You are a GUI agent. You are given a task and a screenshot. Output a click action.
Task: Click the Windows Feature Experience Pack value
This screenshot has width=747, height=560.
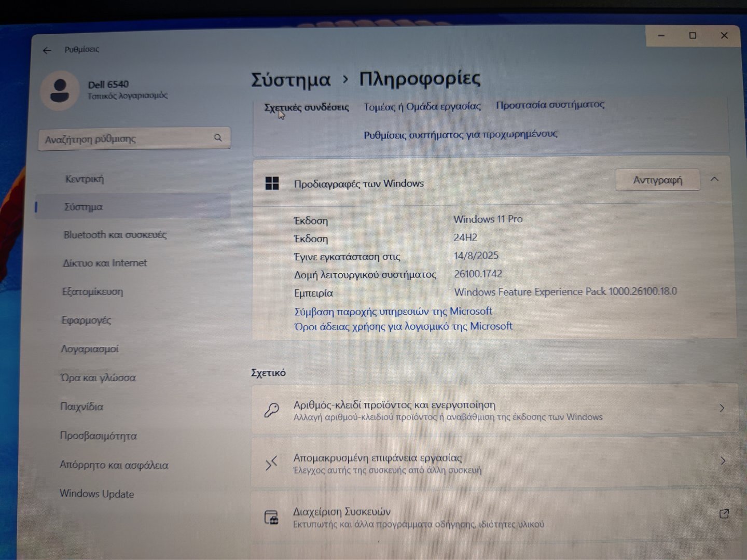tap(565, 291)
